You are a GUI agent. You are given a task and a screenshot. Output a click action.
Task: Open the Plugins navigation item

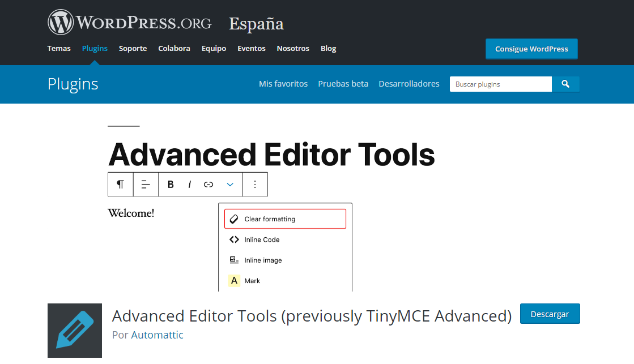click(95, 49)
